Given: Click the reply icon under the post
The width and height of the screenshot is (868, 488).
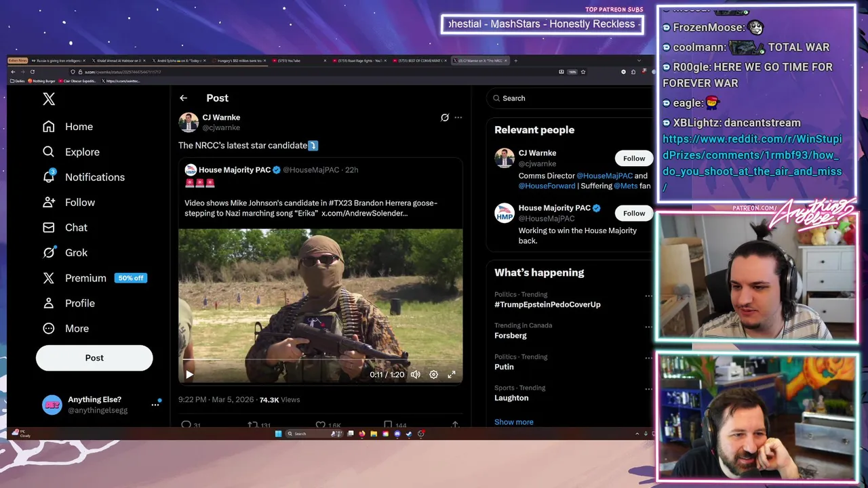Looking at the screenshot, I should coord(186,425).
